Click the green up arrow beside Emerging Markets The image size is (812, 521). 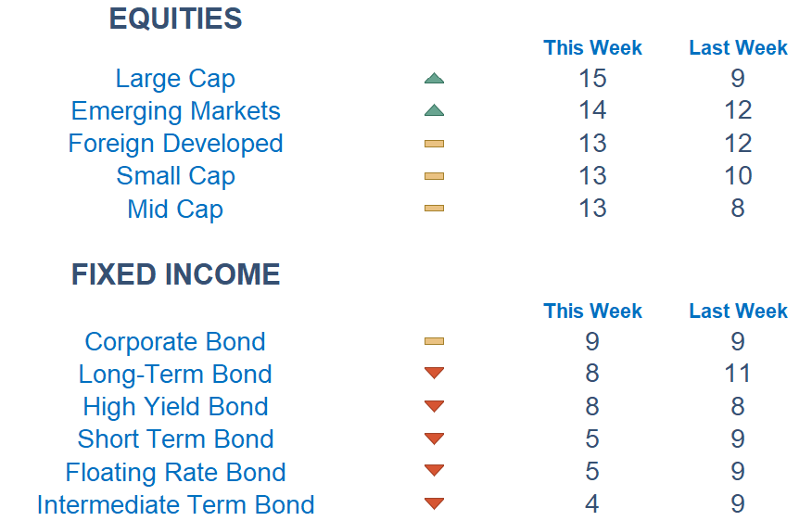[434, 110]
